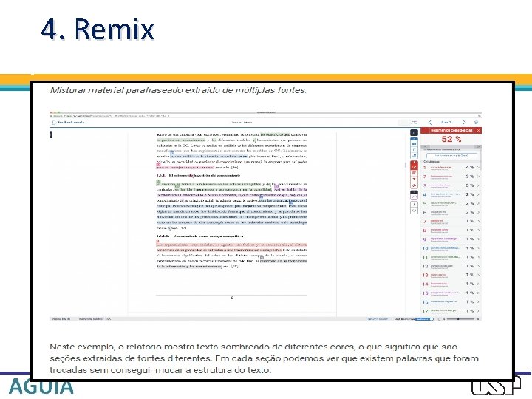Screen dimensions: 532x399
Task: Expand match 6 with its 2 % chevron
Action: pos(478,212)
